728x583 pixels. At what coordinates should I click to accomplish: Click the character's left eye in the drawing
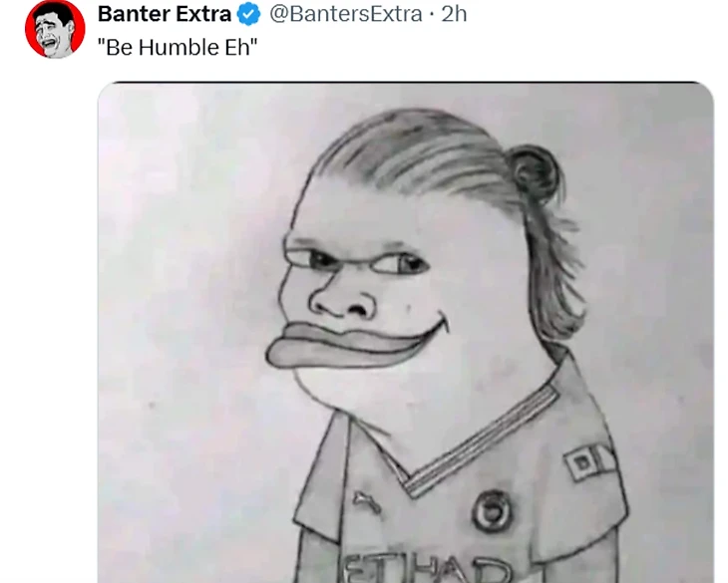pyautogui.click(x=401, y=263)
